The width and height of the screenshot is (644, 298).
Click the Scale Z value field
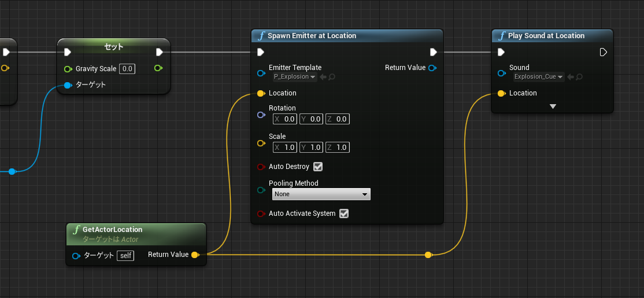[338, 148]
